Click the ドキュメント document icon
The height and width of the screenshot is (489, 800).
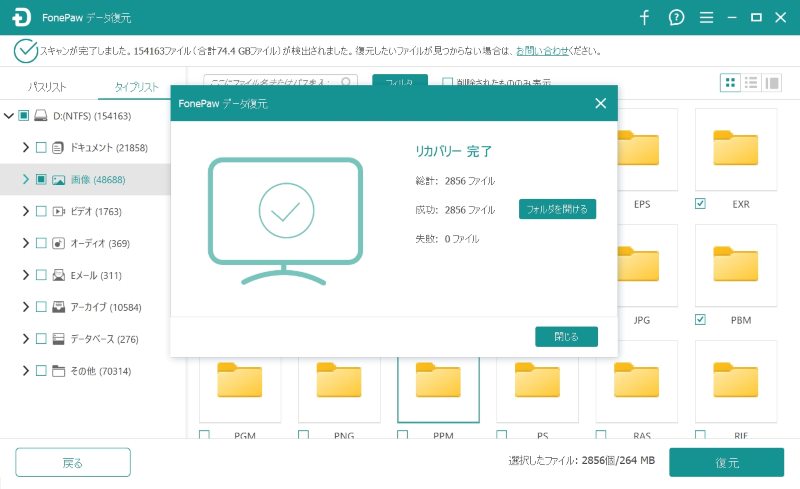click(x=58, y=148)
